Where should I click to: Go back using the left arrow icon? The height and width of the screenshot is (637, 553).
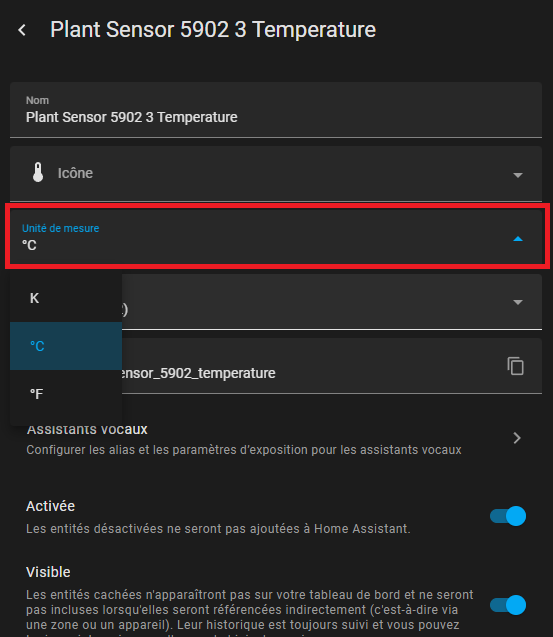click(x=22, y=30)
